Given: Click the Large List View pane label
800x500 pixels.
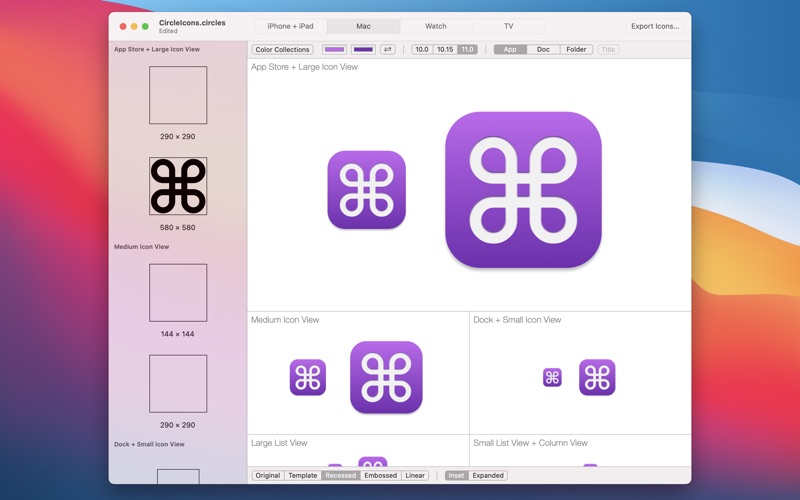Looking at the screenshot, I should [x=279, y=443].
